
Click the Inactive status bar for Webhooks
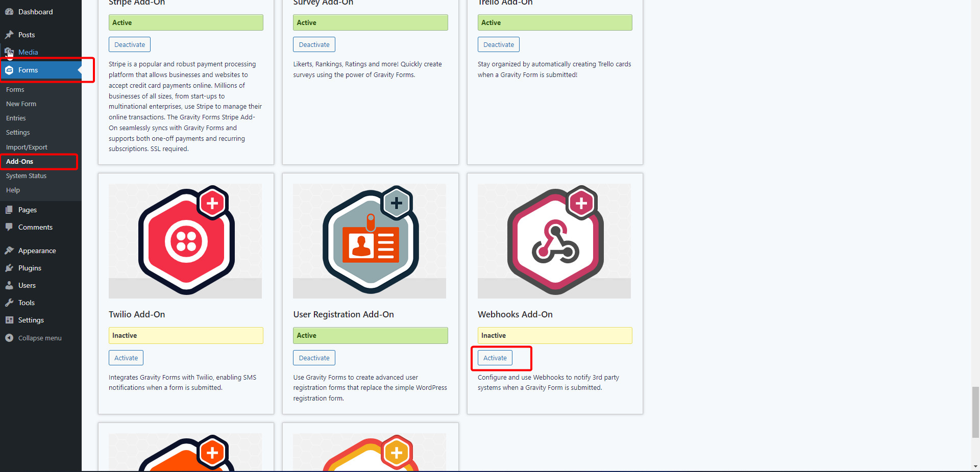click(x=555, y=335)
